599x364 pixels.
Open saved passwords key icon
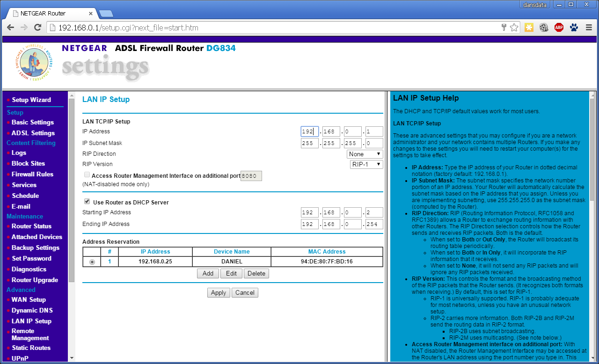point(504,28)
